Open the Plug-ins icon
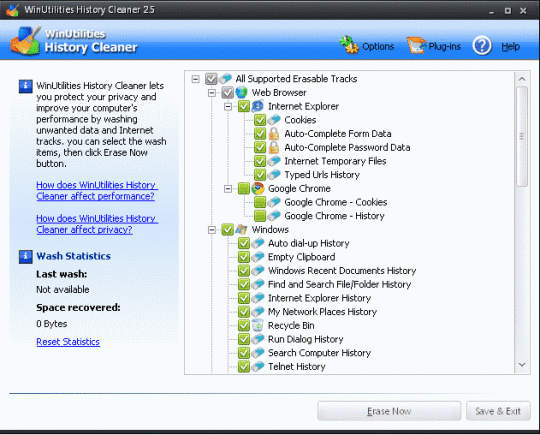 [416, 45]
